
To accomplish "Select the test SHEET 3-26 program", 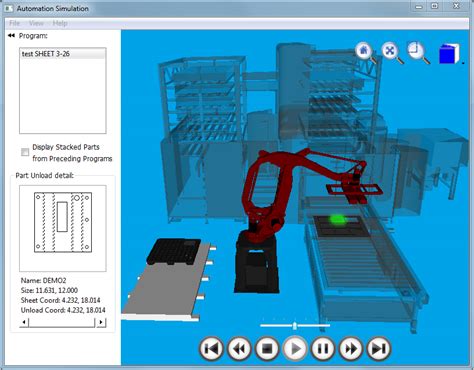I will 63,54.
